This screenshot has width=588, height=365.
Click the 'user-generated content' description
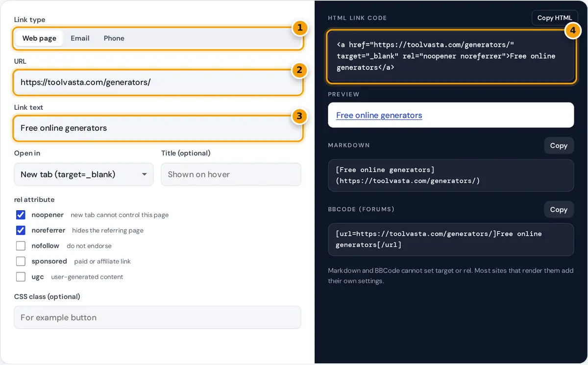point(87,277)
